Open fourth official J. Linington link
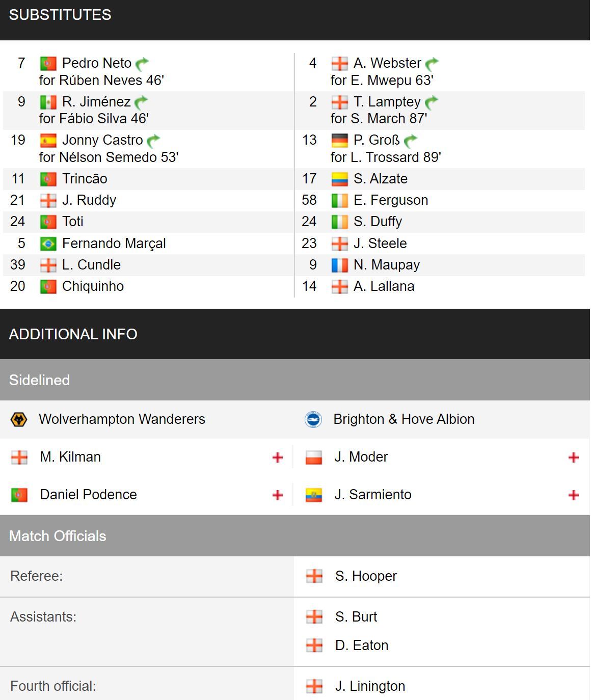This screenshot has width=591, height=700. [370, 686]
